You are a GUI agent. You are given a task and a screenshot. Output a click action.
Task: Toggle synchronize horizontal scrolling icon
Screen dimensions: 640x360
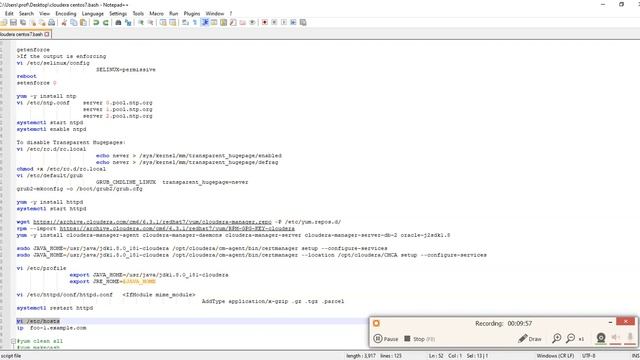(x=173, y=22)
